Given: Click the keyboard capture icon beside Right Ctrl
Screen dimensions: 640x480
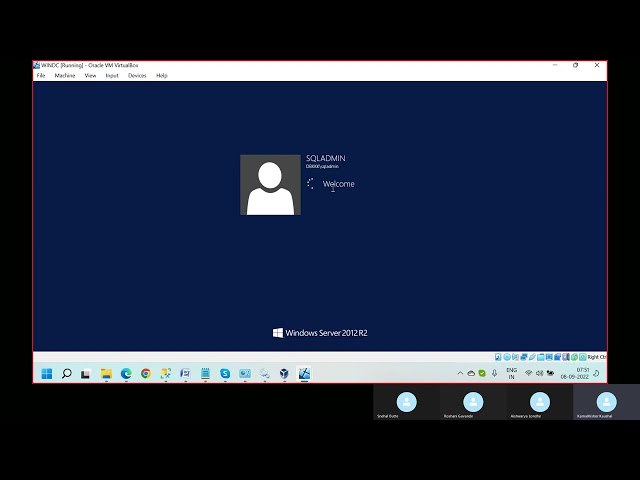Looking at the screenshot, I should click(x=583, y=357).
